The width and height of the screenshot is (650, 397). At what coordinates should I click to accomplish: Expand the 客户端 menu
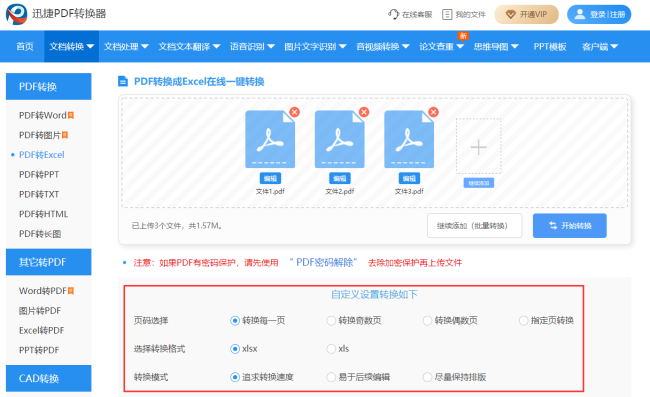tap(600, 46)
